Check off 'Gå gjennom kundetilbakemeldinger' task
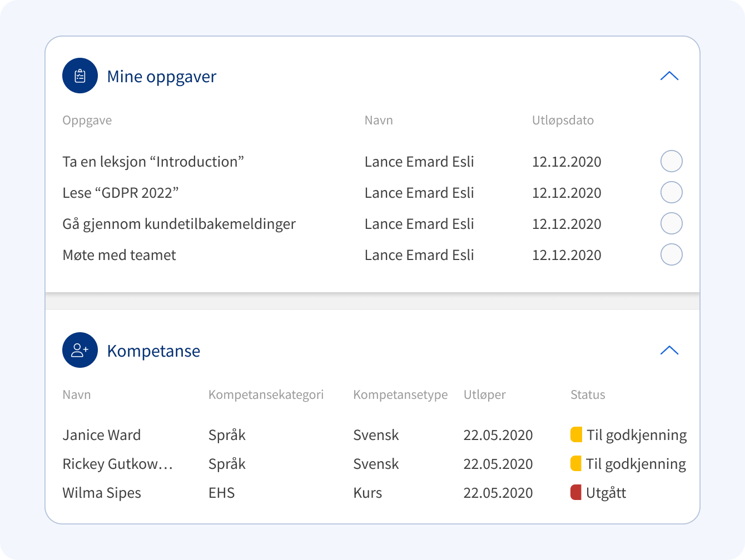 pyautogui.click(x=672, y=223)
